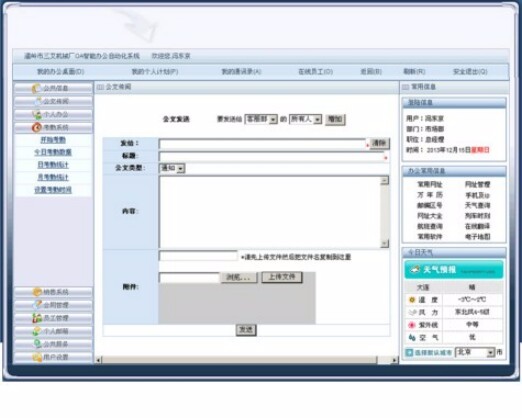Click the 浏览... browse button

coord(239,277)
